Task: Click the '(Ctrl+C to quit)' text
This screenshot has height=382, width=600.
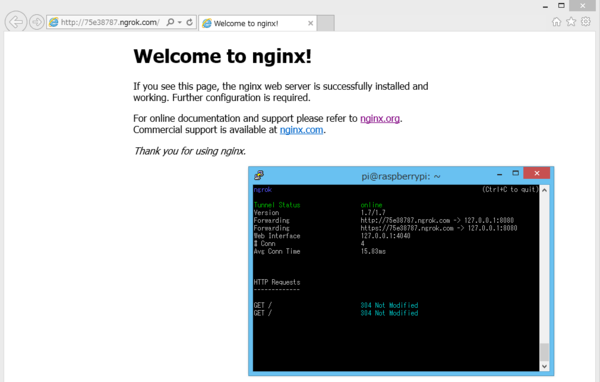Action: click(x=510, y=189)
